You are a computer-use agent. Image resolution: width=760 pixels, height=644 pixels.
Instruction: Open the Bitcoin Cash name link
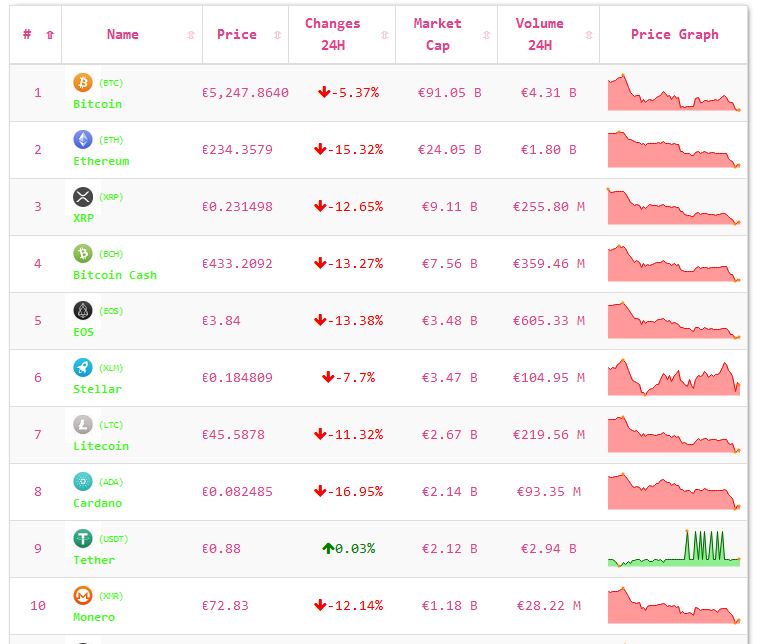(x=115, y=275)
